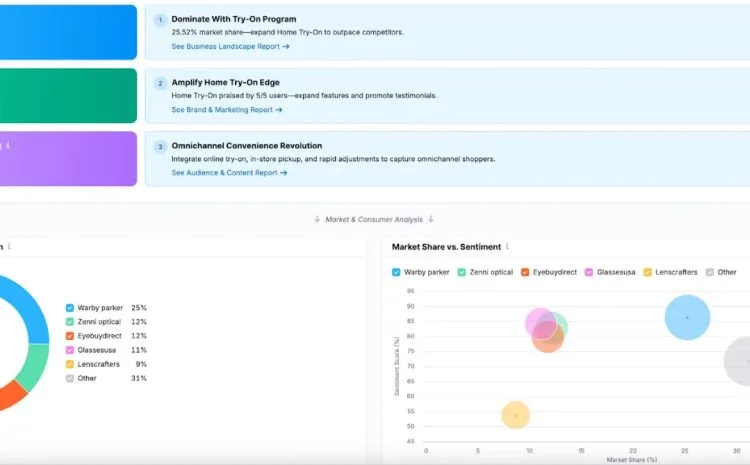This screenshot has width=750, height=465.
Task: Toggle Glassesusa checkbox in bubble chart legend
Action: (x=589, y=272)
